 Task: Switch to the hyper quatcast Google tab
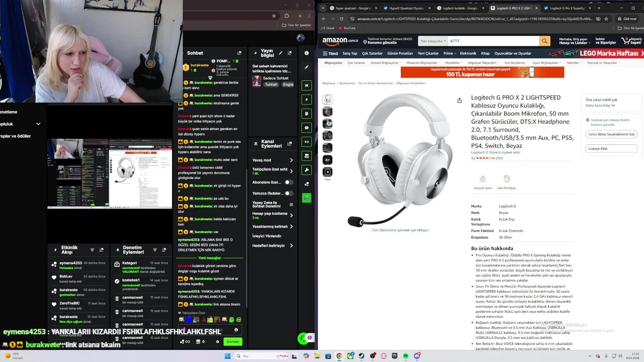353,8
